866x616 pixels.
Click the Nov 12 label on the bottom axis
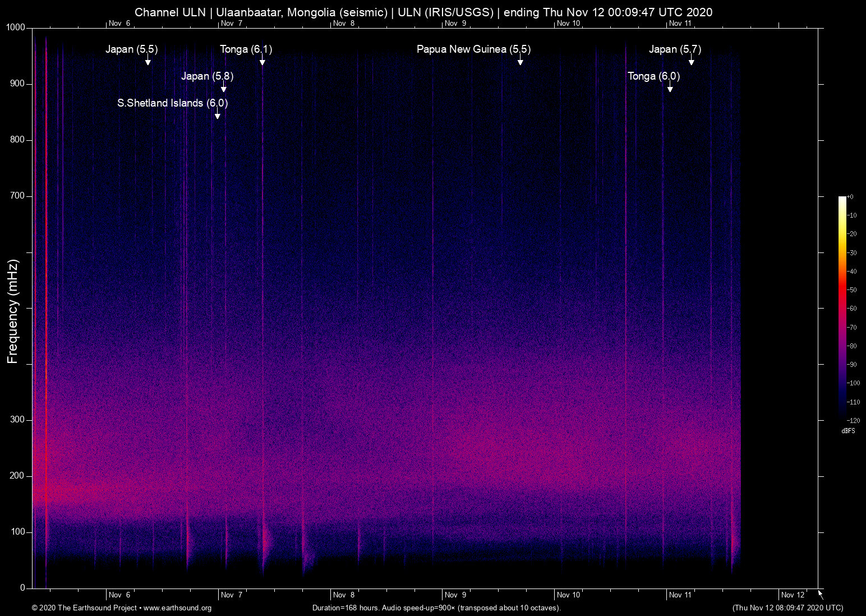[793, 595]
